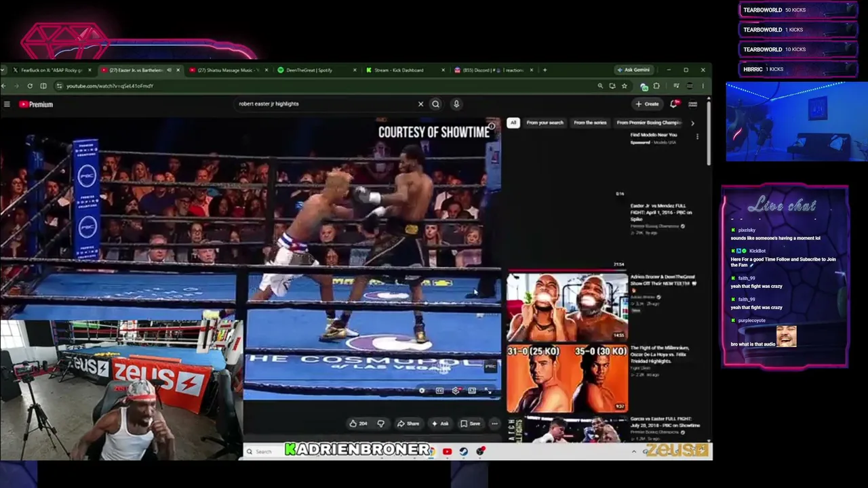Open Fight of the Millennium highlights thumbnail
Screen dimensions: 868x488
(568, 379)
